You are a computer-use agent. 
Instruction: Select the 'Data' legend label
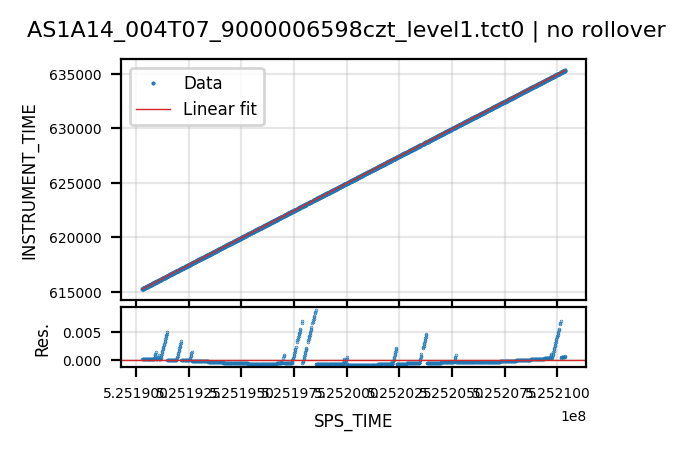point(203,83)
